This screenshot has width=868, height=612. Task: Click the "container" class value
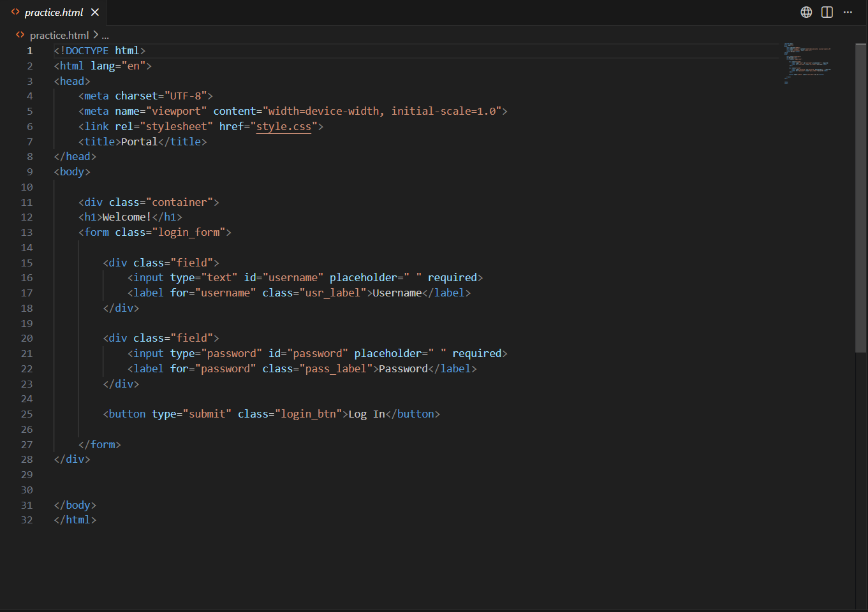tap(180, 202)
